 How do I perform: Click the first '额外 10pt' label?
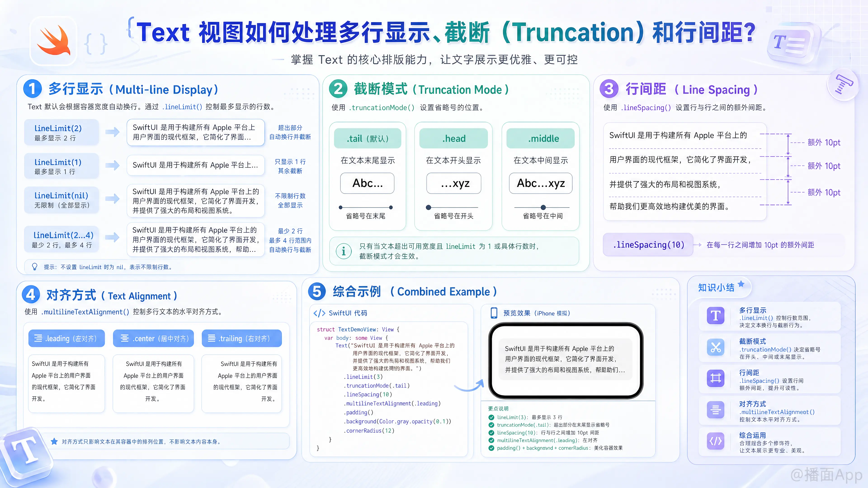[824, 143]
